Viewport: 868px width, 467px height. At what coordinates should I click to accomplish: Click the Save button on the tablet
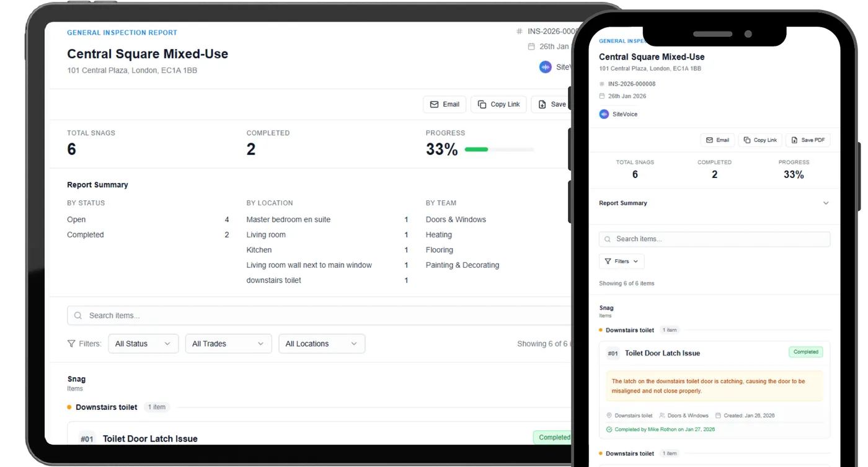pyautogui.click(x=551, y=104)
